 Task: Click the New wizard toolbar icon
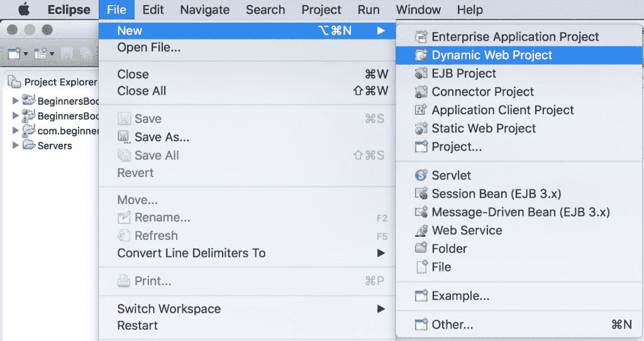click(x=14, y=53)
